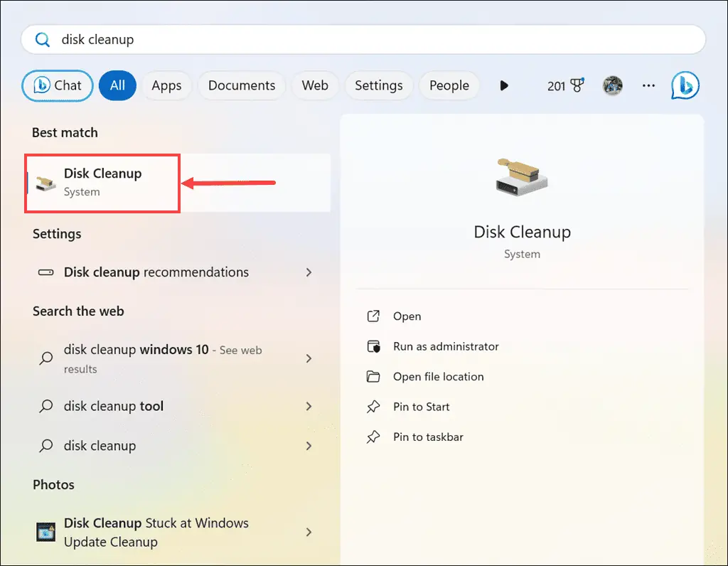Click the shield icon for Run as administrator

[x=373, y=346]
